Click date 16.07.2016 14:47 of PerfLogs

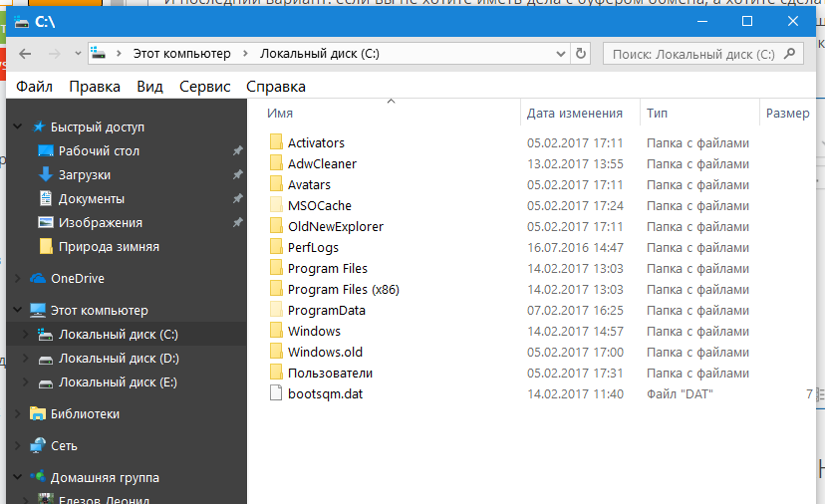(x=575, y=247)
